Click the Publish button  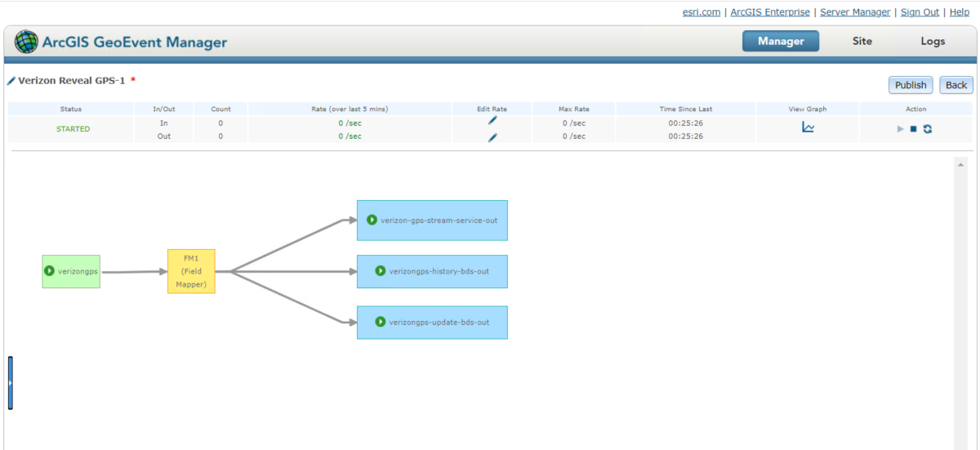pos(911,85)
